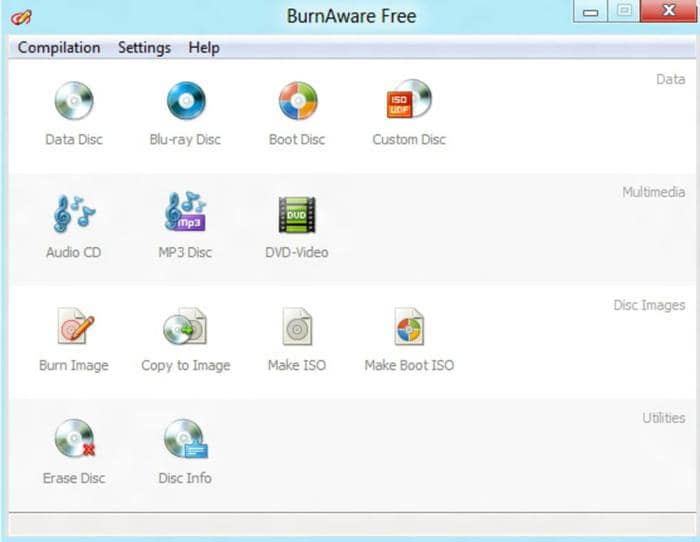The height and width of the screenshot is (542, 700).
Task: Click the Audio CD text label
Action: pyautogui.click(x=74, y=252)
